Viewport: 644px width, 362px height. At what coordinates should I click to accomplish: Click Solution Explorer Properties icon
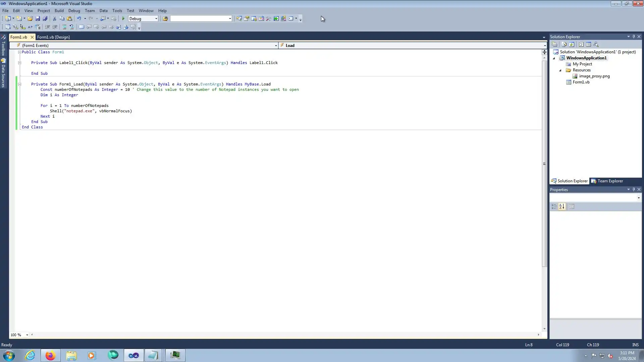pyautogui.click(x=554, y=45)
